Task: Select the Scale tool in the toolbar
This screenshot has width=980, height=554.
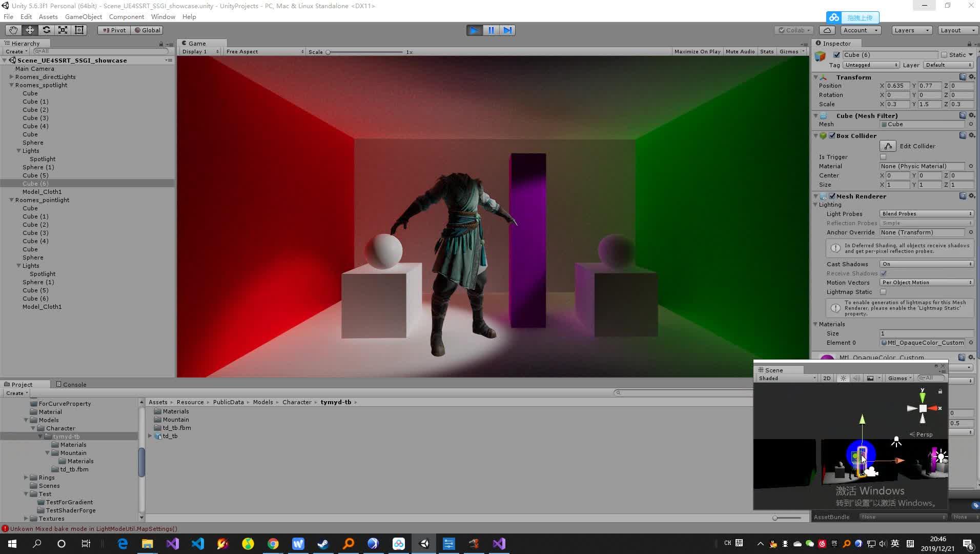Action: [x=63, y=30]
